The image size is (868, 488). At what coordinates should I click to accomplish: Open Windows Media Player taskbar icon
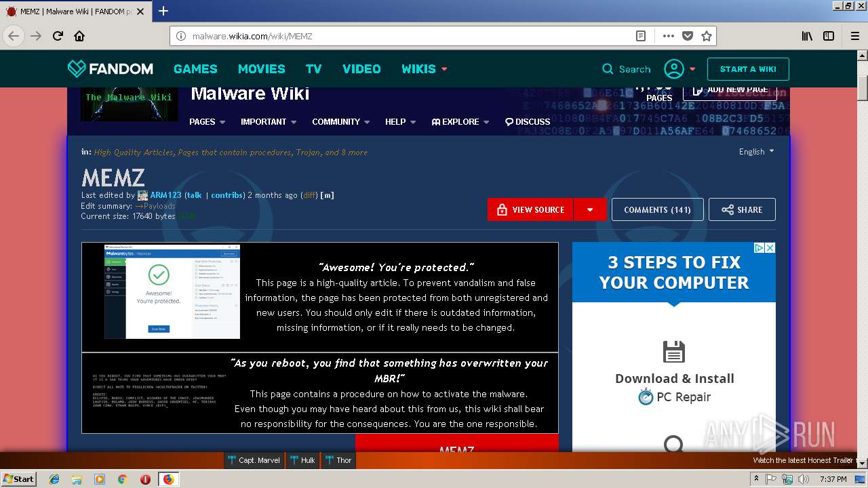(100, 479)
